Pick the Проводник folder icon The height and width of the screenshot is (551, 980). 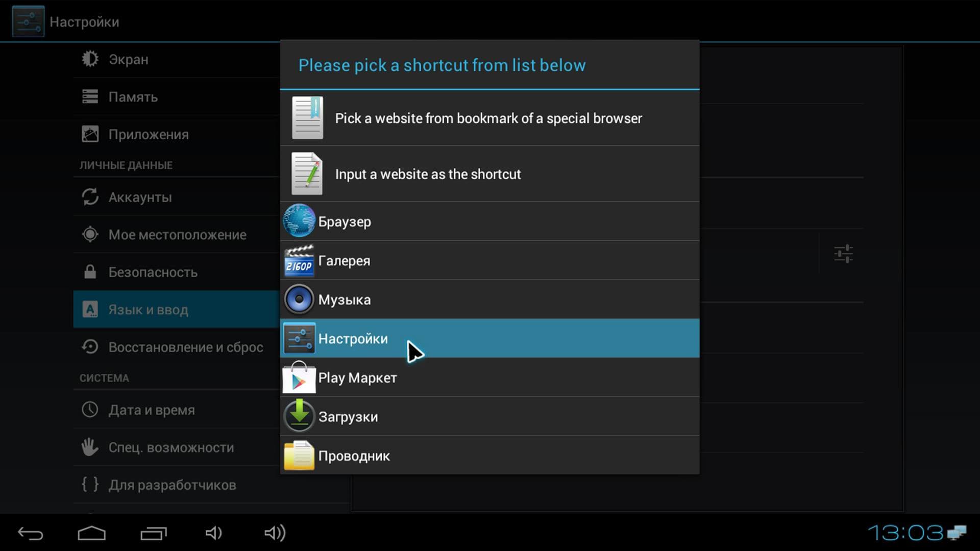coord(299,456)
